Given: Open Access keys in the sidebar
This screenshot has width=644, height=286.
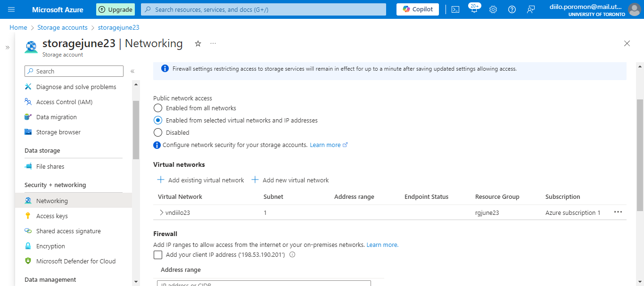Looking at the screenshot, I should coord(52,216).
